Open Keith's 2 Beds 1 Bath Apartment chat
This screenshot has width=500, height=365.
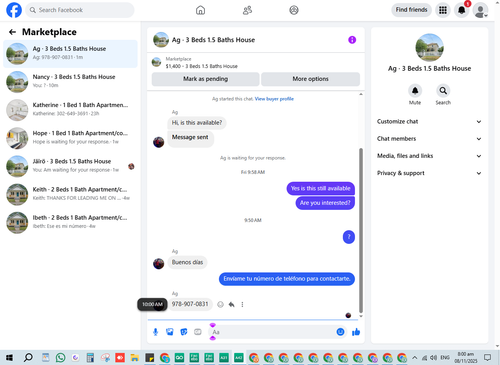(x=70, y=194)
